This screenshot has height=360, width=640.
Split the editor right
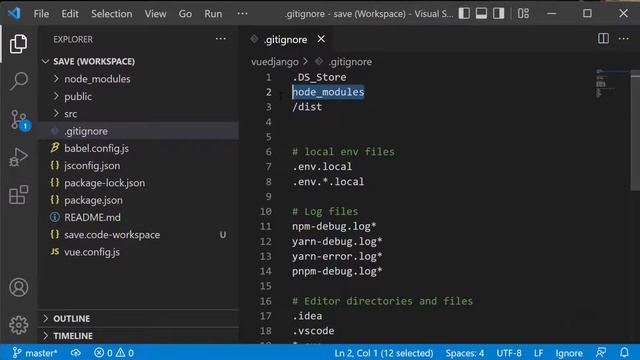click(603, 39)
